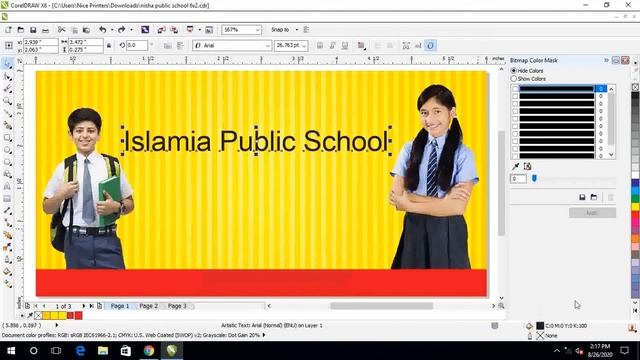Select the Text tool

(7, 187)
